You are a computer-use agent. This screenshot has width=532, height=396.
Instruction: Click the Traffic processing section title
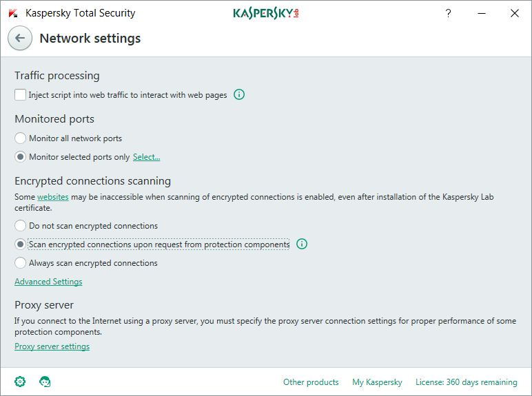pos(57,76)
